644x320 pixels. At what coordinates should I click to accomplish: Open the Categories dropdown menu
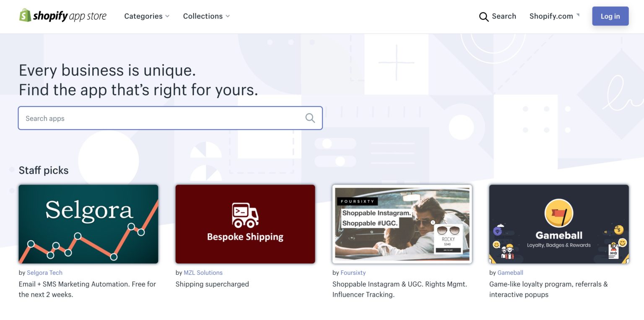point(147,16)
